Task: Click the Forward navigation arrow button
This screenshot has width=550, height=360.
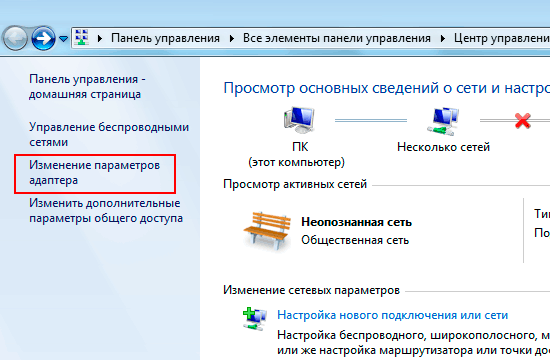Action: [43, 38]
